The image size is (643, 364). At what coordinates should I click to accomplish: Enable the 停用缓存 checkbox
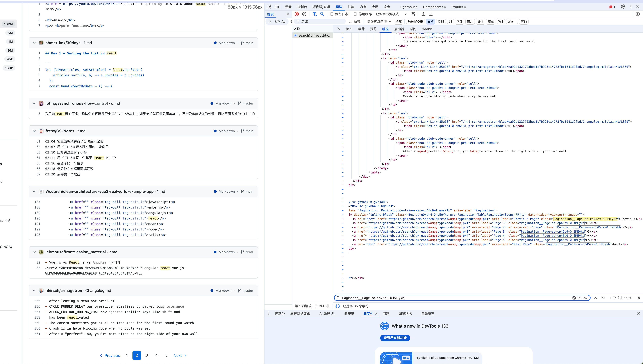[x=355, y=14]
